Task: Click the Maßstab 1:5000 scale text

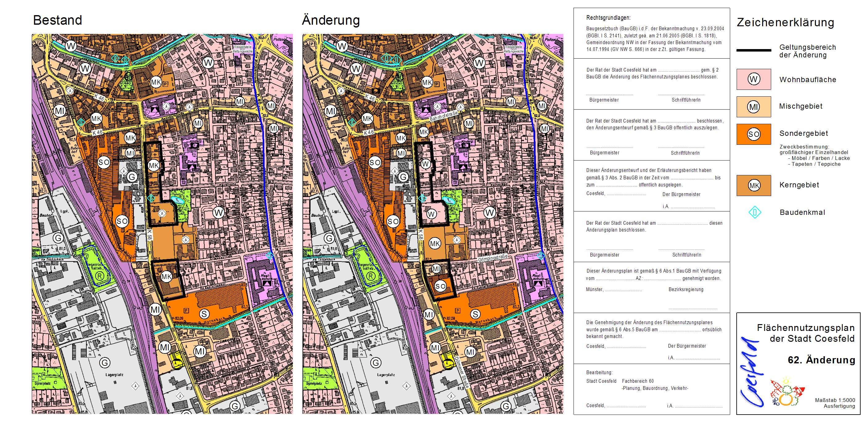Action: (835, 400)
